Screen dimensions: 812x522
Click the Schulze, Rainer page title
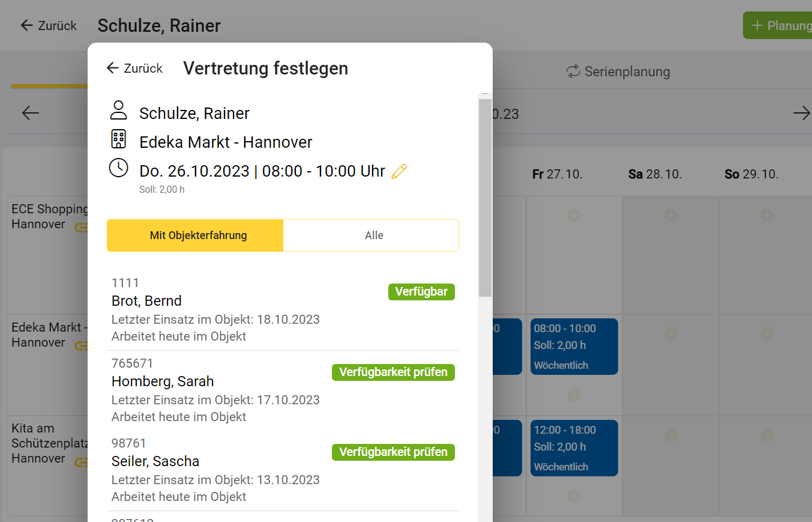pos(159,26)
